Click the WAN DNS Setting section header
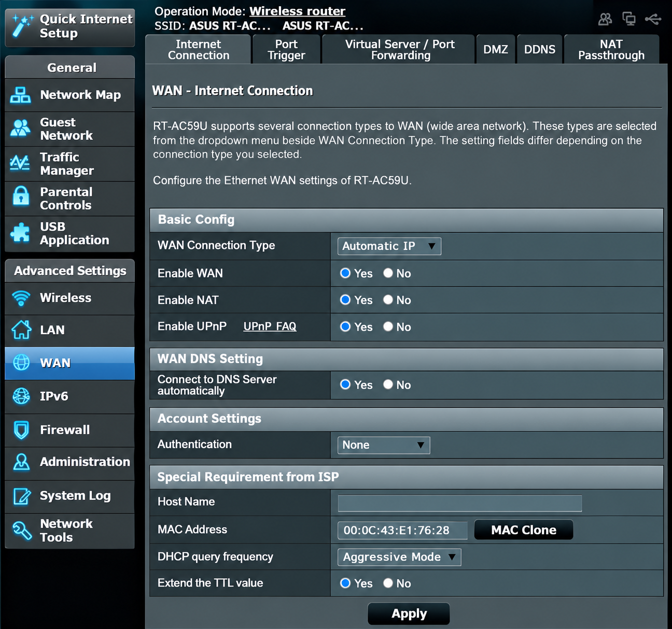Screen dimensions: 672x629 [407, 359]
